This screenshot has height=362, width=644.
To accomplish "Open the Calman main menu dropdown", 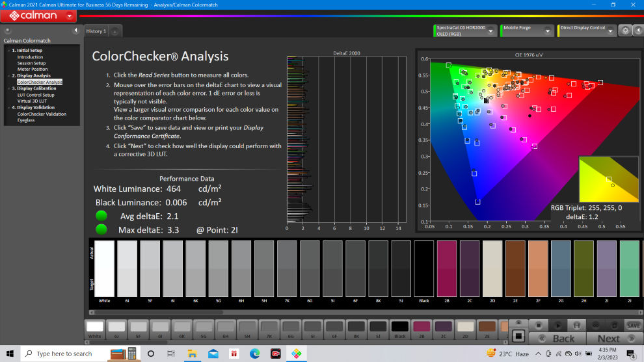I will coord(70,16).
